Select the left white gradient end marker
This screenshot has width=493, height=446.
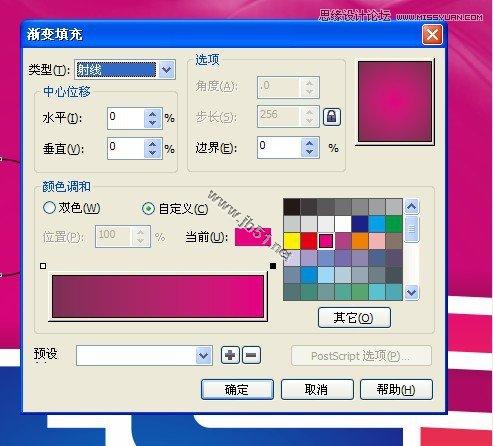tap(43, 266)
